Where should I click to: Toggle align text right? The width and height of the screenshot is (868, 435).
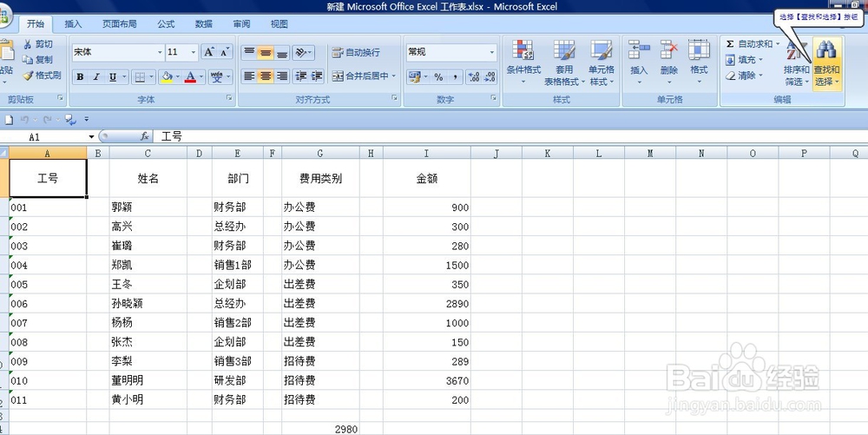[282, 76]
